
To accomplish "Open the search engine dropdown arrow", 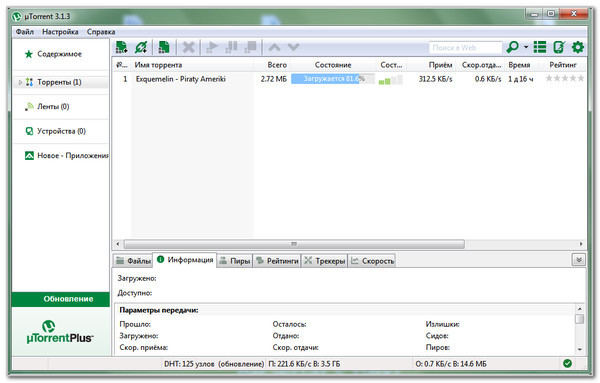I will [526, 47].
